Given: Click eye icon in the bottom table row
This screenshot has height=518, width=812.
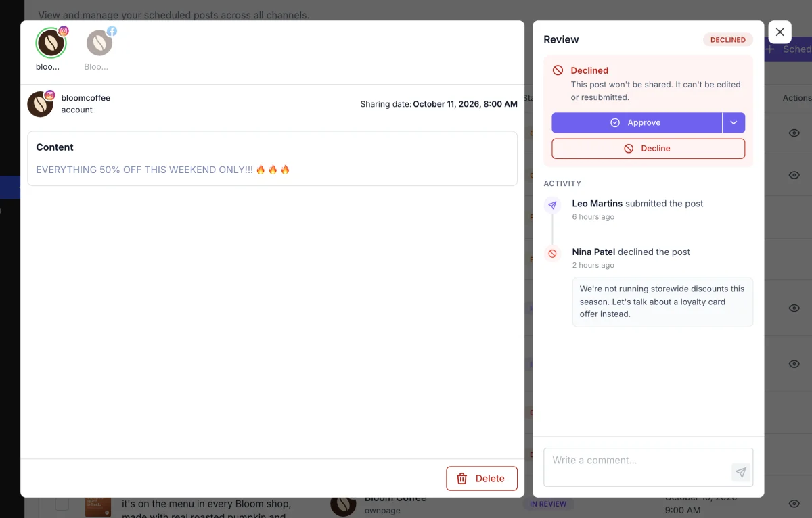Looking at the screenshot, I should 794,504.
